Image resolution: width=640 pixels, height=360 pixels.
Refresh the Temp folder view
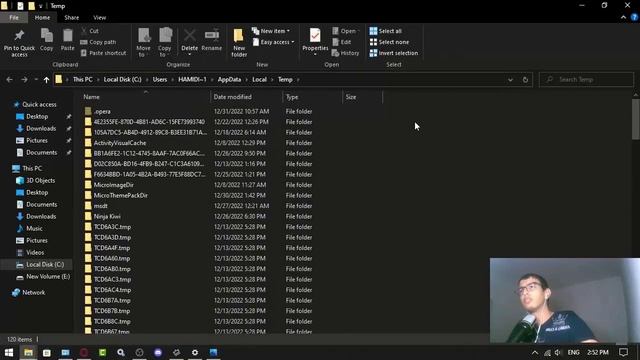(x=525, y=80)
